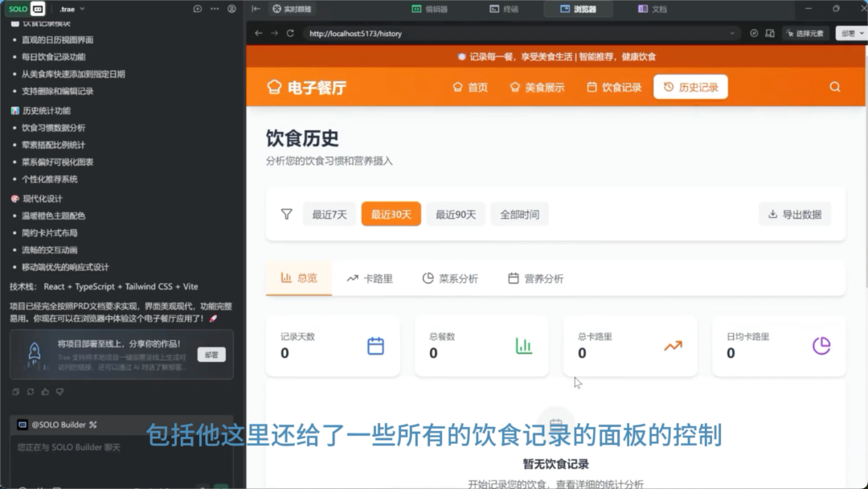
Task: Open the .trae project dropdown
Action: [72, 9]
